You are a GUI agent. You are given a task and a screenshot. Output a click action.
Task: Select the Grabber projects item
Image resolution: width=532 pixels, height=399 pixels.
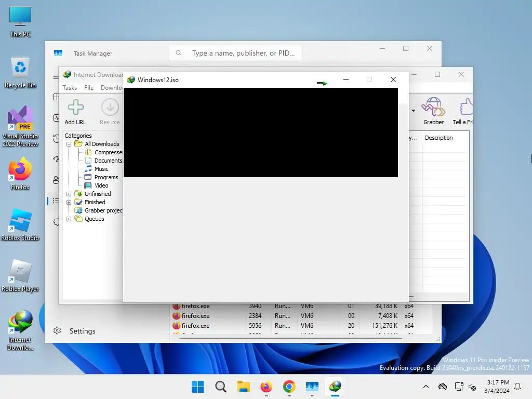coord(103,210)
